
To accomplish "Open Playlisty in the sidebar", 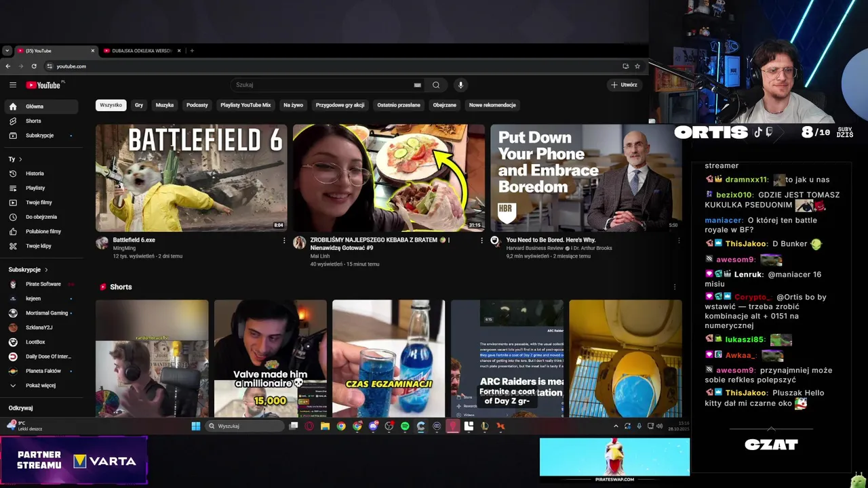I will tap(41, 188).
